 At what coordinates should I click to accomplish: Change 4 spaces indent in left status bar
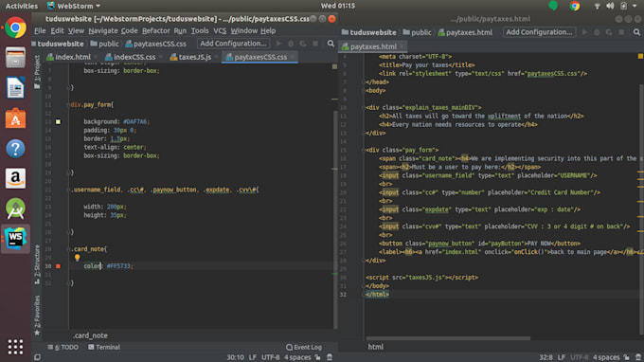coord(297,357)
